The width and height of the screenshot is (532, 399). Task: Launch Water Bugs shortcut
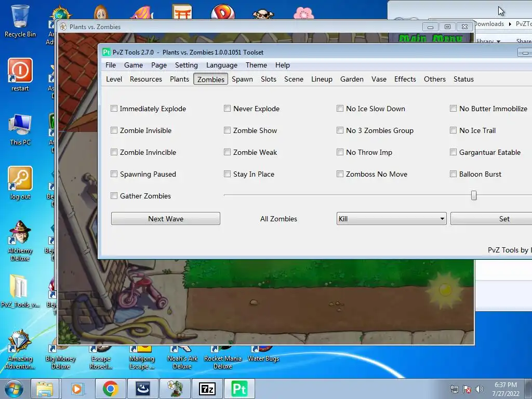click(263, 354)
